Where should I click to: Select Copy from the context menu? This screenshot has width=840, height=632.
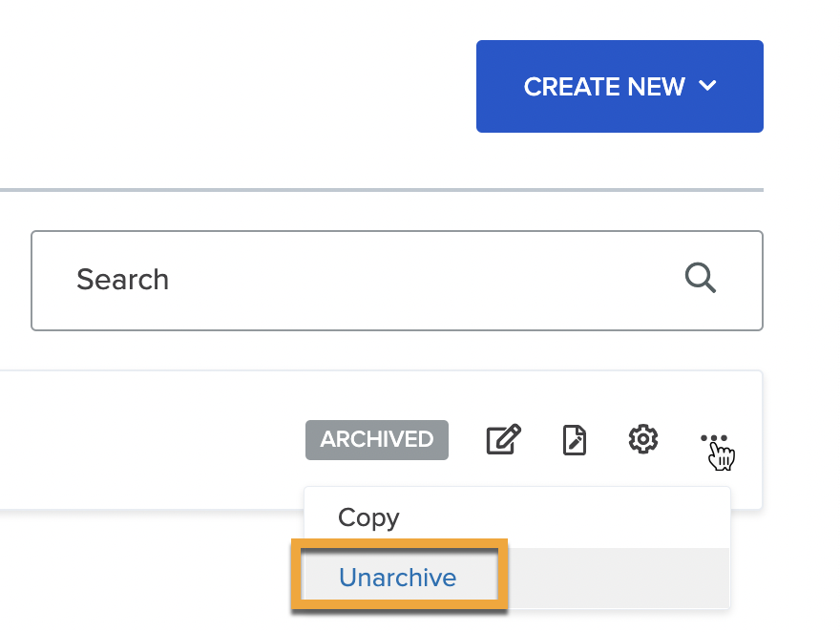pos(517,517)
